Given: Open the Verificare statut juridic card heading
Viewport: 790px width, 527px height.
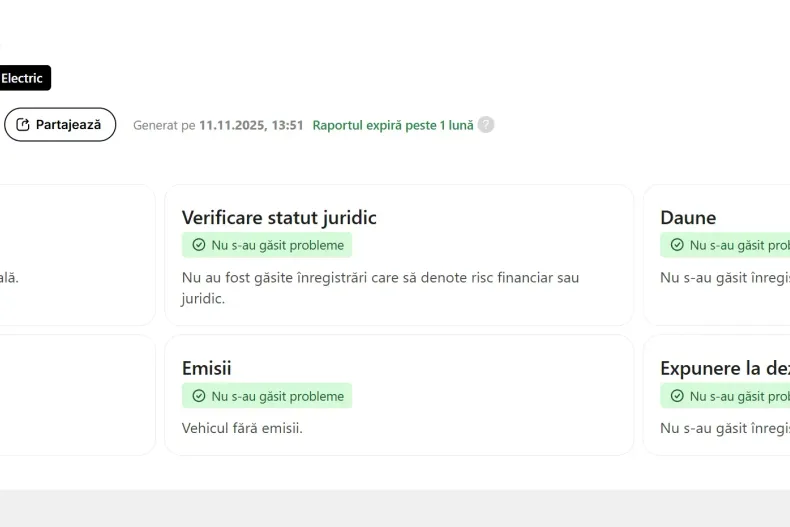Looking at the screenshot, I should [279, 217].
